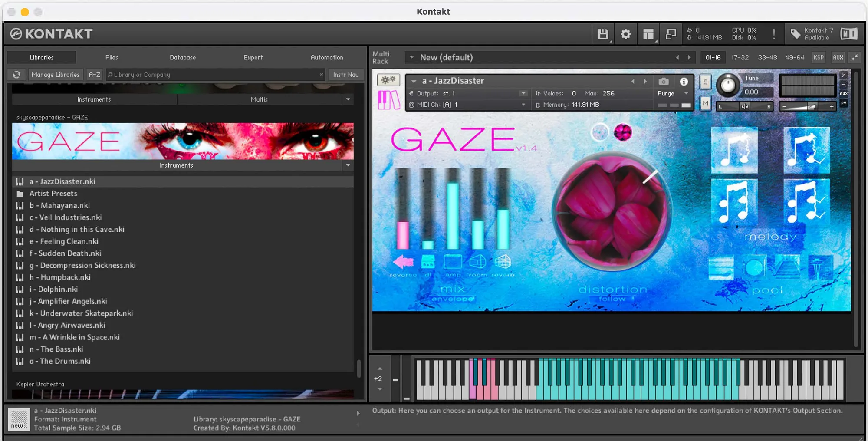868x441 pixels.
Task: Click the first melody note tile
Action: tap(734, 150)
